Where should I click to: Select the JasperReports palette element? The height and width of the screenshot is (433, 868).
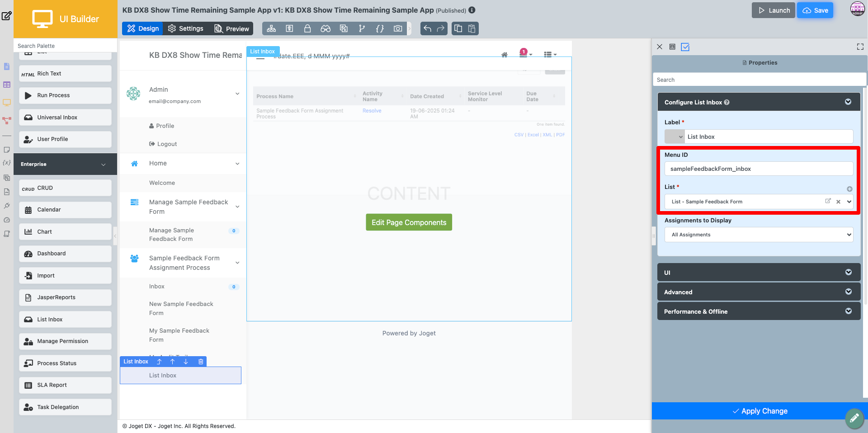(x=65, y=297)
